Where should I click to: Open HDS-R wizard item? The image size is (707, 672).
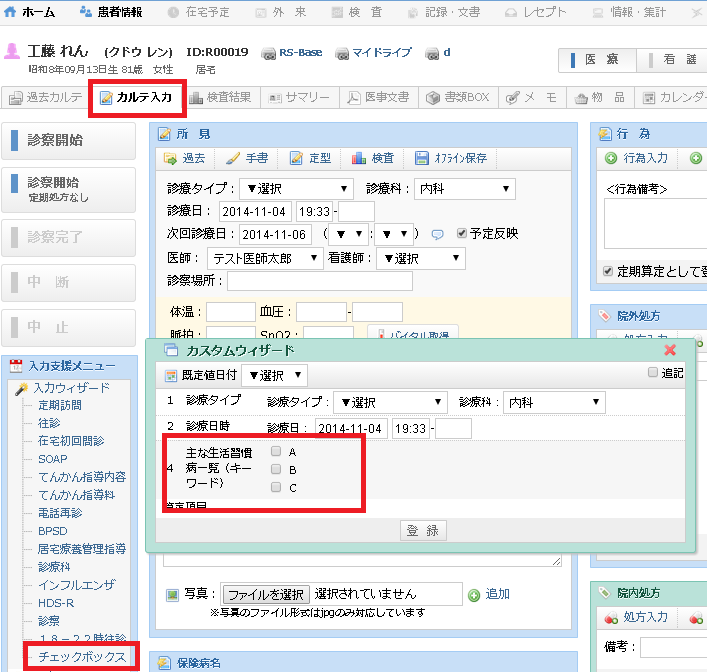pyautogui.click(x=56, y=603)
